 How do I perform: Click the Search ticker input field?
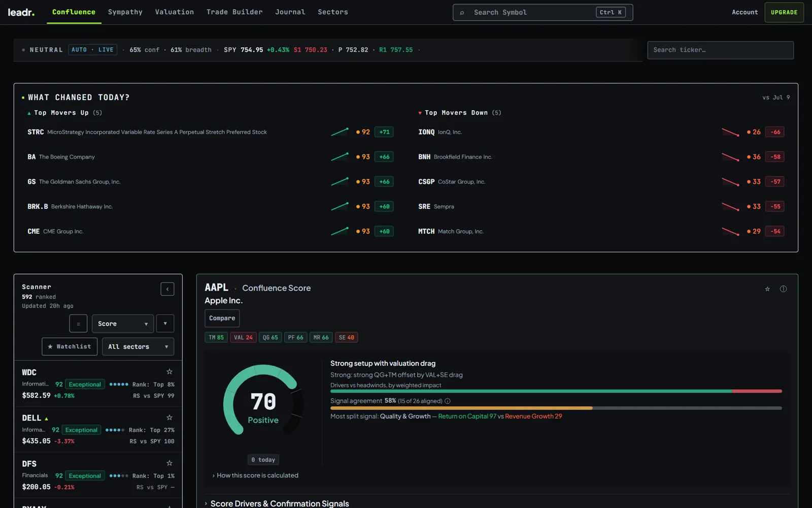coord(721,50)
